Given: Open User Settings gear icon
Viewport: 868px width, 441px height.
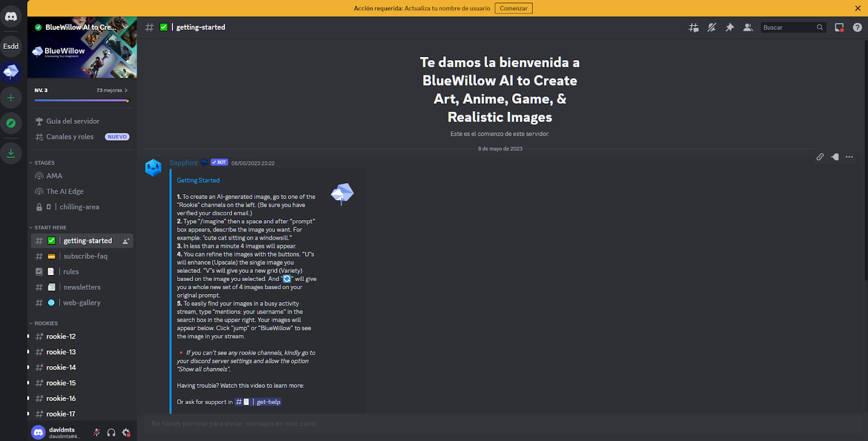Looking at the screenshot, I should (126, 432).
